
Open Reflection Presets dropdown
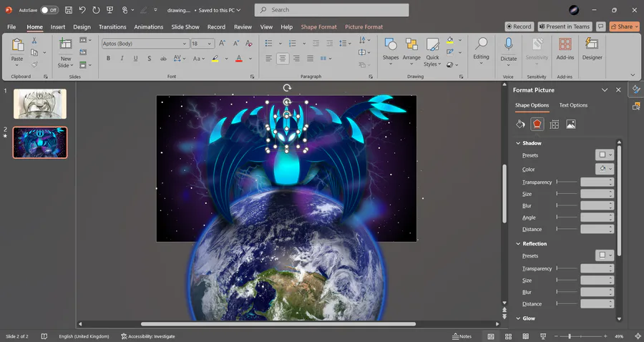605,255
